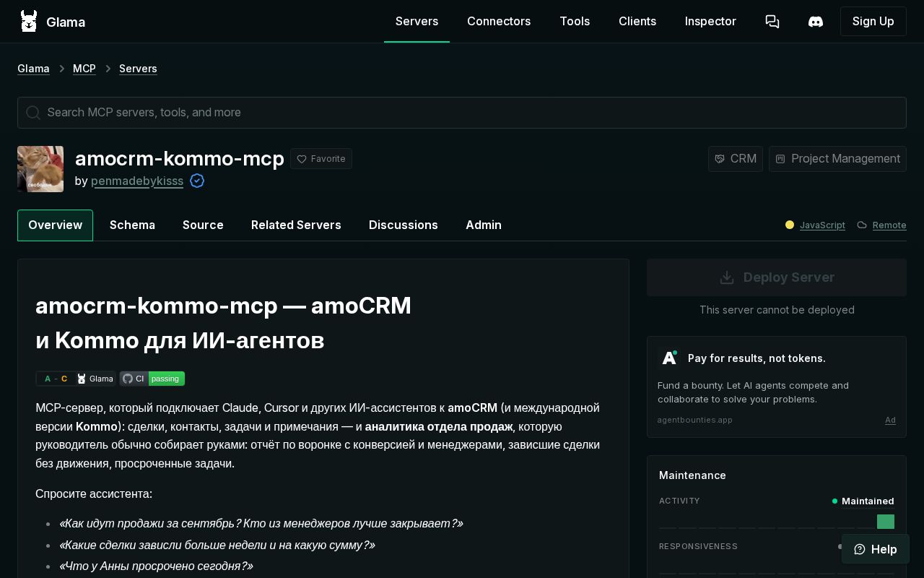Open Inspector in top navigation

pos(710,22)
